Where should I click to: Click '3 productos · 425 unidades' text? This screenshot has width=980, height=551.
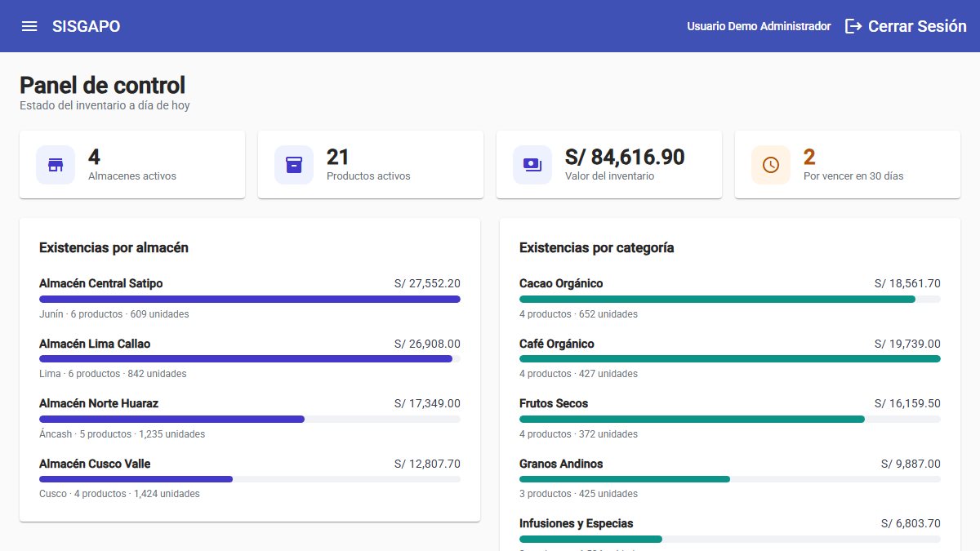(x=579, y=494)
